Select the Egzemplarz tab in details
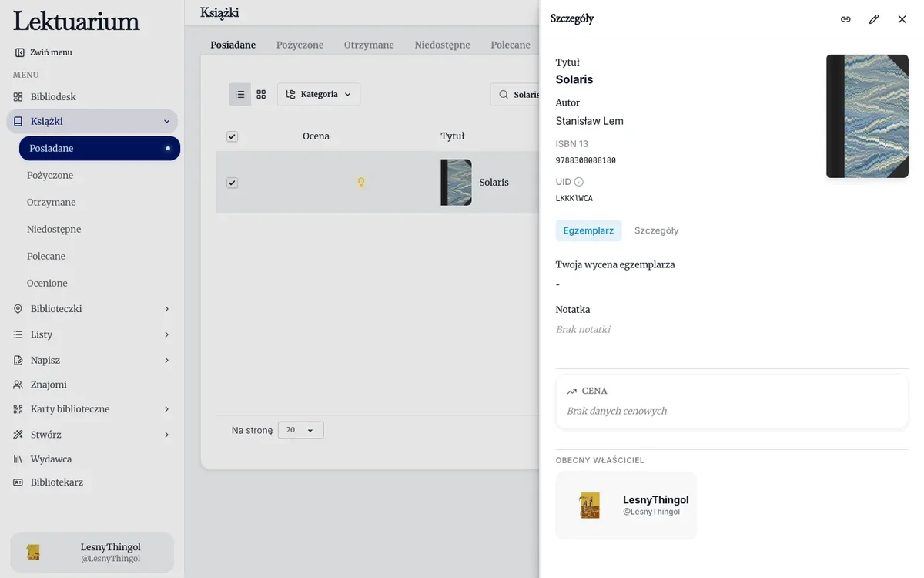Viewport: 924px width, 578px height. pos(588,230)
